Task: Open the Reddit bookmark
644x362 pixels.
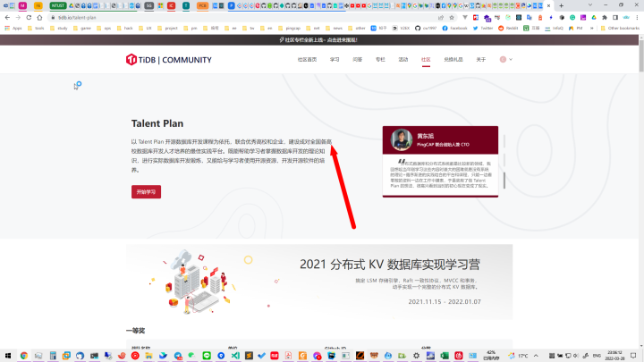Action: point(508,29)
